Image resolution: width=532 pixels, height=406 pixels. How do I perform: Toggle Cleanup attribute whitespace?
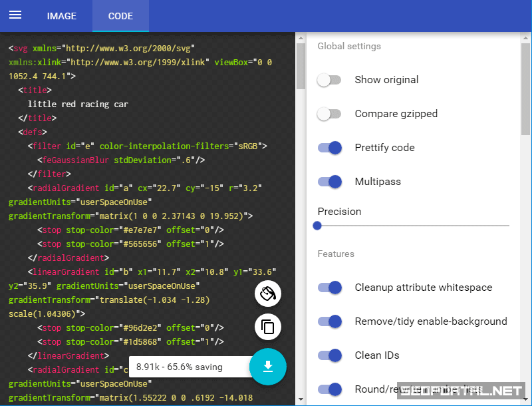pyautogui.click(x=330, y=288)
